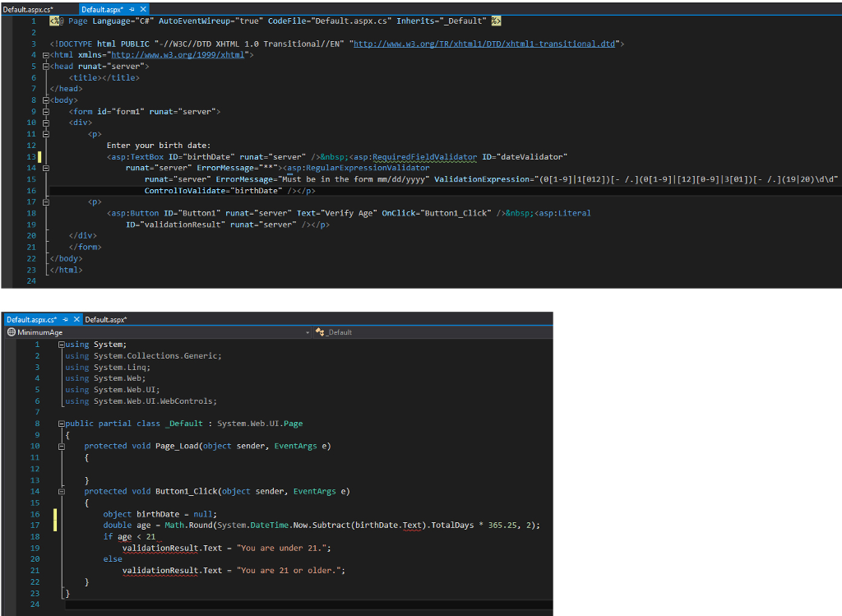Collapse the _Default class outline
Viewport: 842px width, 616px height.
pyautogui.click(x=62, y=424)
